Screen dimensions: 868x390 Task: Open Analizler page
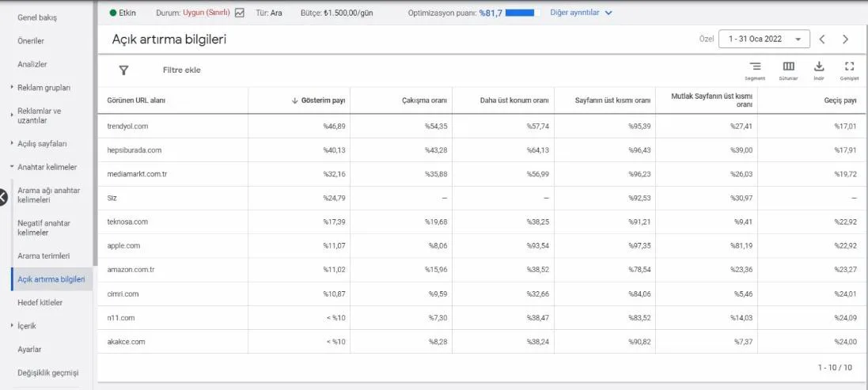pyautogui.click(x=32, y=64)
